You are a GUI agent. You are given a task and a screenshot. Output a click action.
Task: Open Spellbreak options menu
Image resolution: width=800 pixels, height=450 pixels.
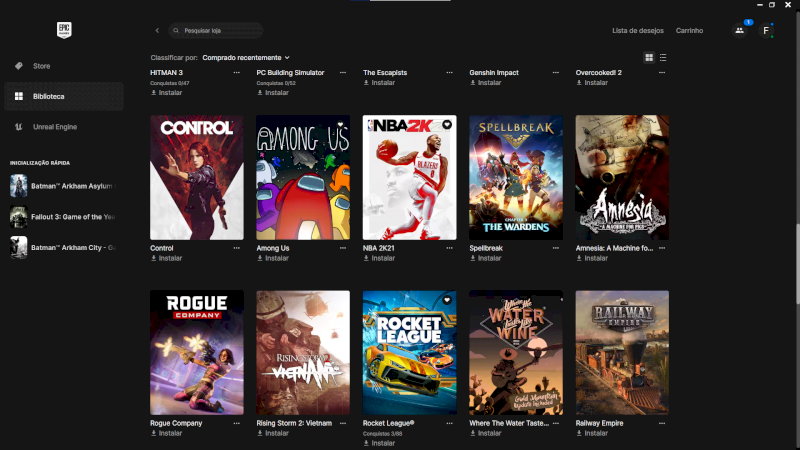556,248
